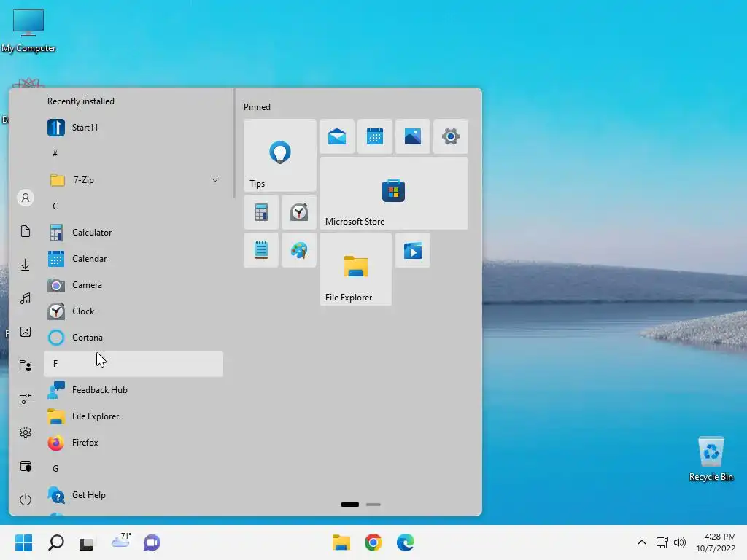The width and height of the screenshot is (747, 560).
Task: Open taskbar Search
Action: coord(56,542)
